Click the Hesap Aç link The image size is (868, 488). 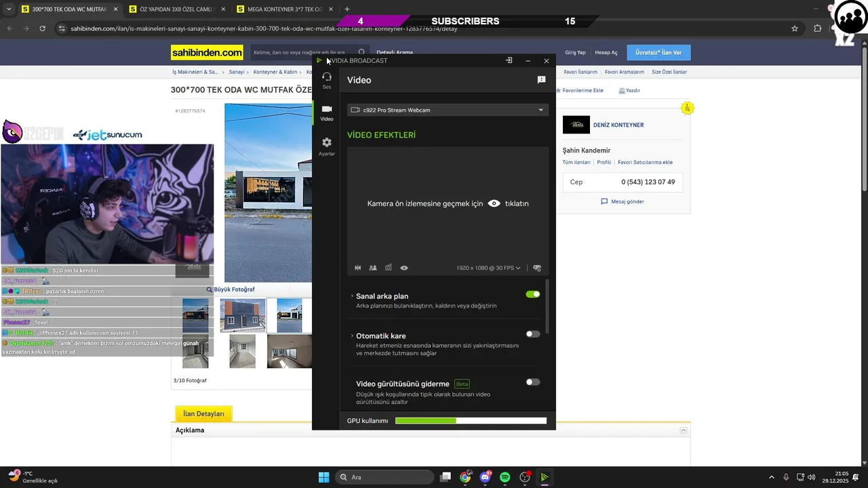pos(606,52)
